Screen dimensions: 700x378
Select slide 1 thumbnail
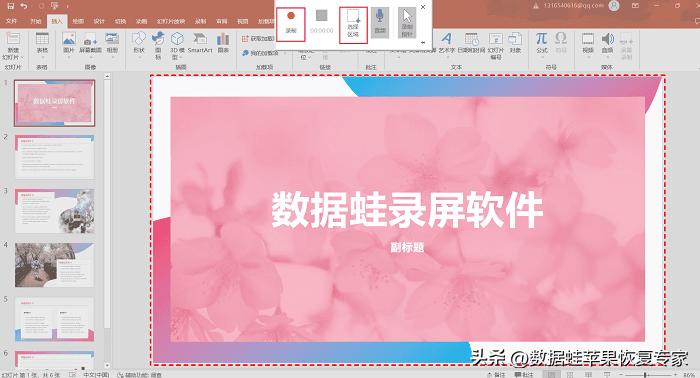(x=54, y=103)
